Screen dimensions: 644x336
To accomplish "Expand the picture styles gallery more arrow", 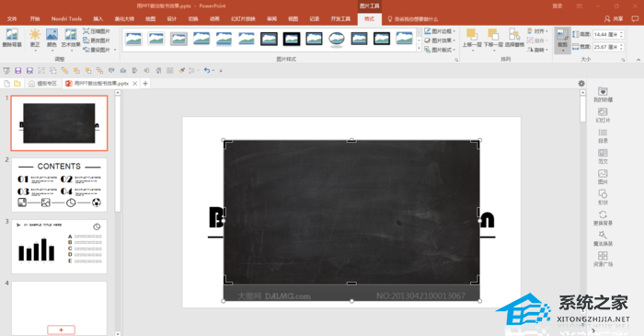I will tap(419, 49).
